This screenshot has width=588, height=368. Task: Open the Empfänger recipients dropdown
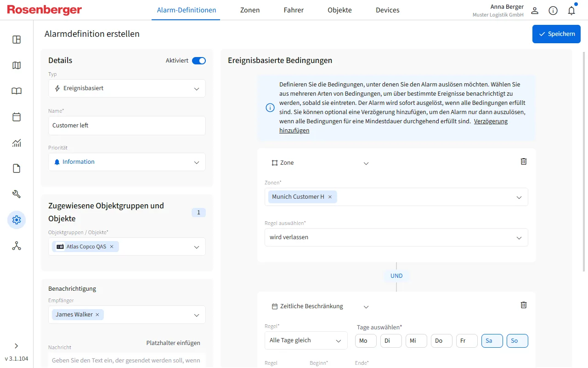(x=127, y=315)
